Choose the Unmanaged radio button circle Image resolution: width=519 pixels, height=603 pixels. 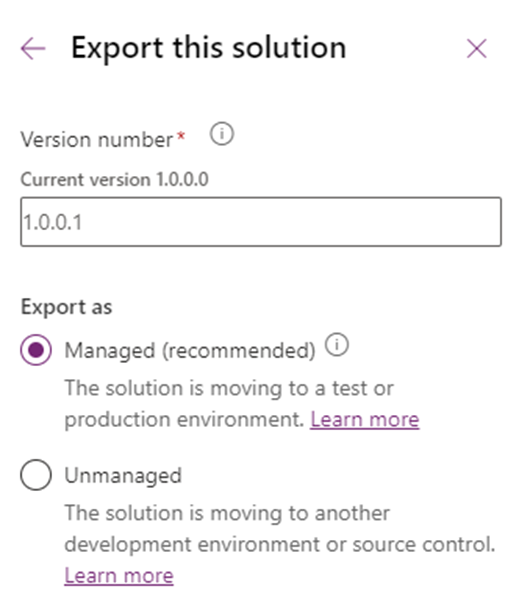[x=36, y=475]
